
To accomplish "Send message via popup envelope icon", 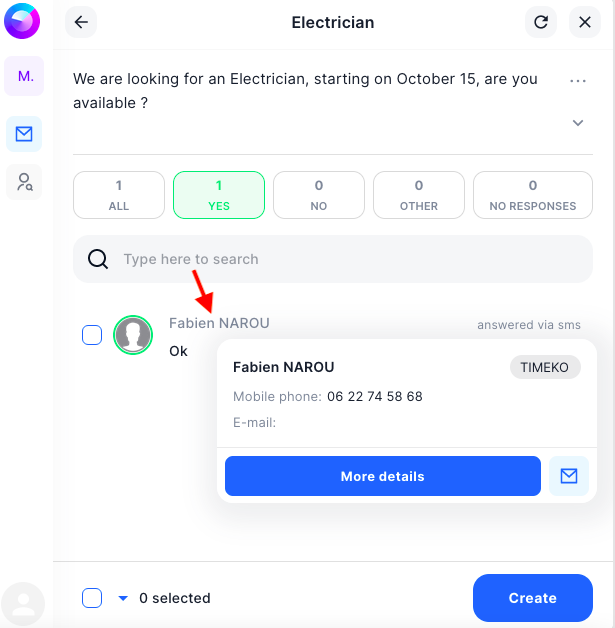I will point(569,476).
